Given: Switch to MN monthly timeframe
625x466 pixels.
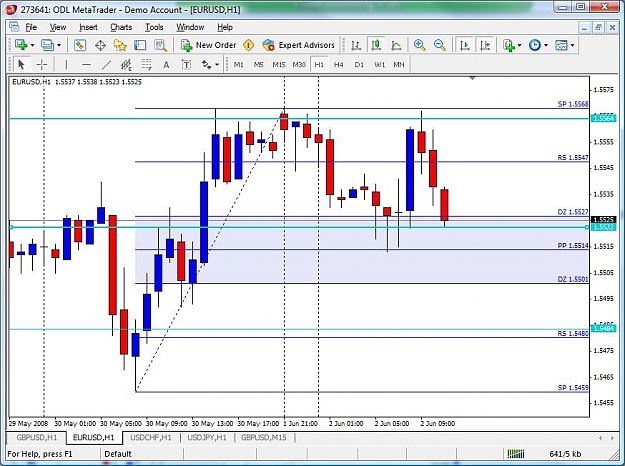Looking at the screenshot, I should [x=399, y=65].
